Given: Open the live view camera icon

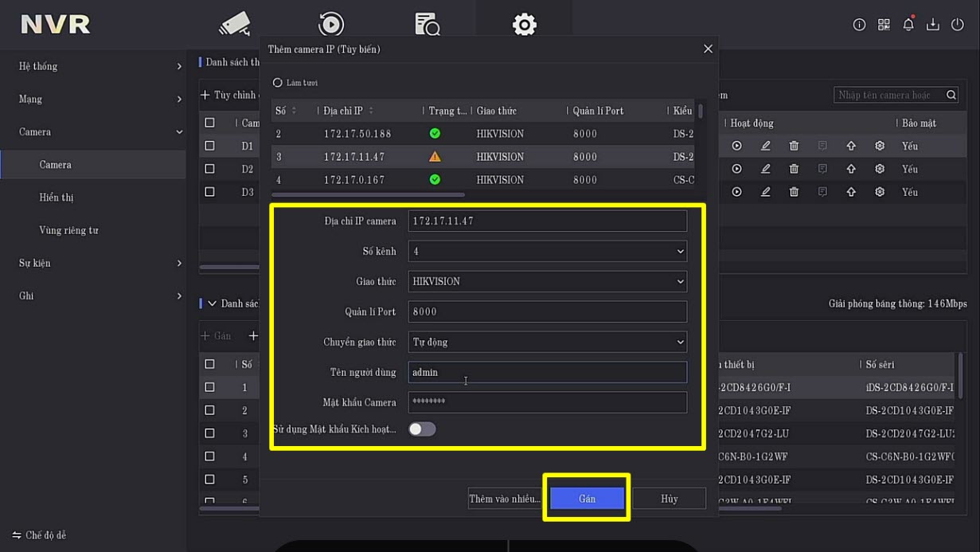Looking at the screenshot, I should point(235,24).
